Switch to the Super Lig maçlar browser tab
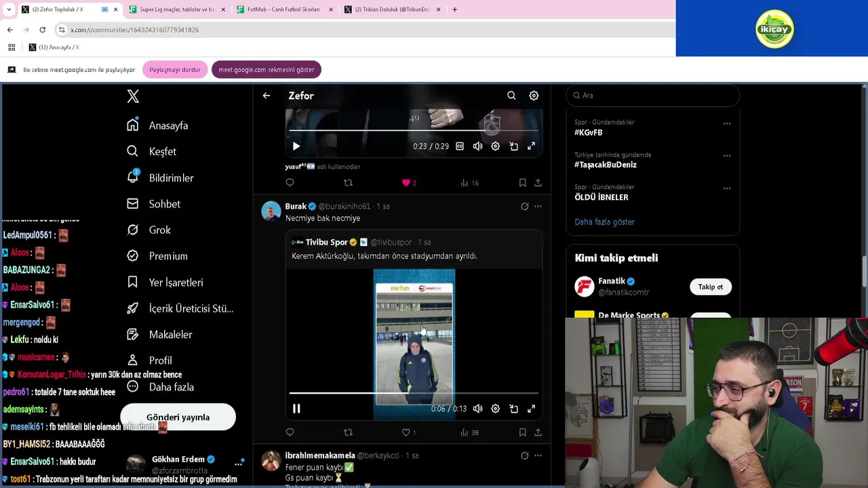 (x=176, y=9)
